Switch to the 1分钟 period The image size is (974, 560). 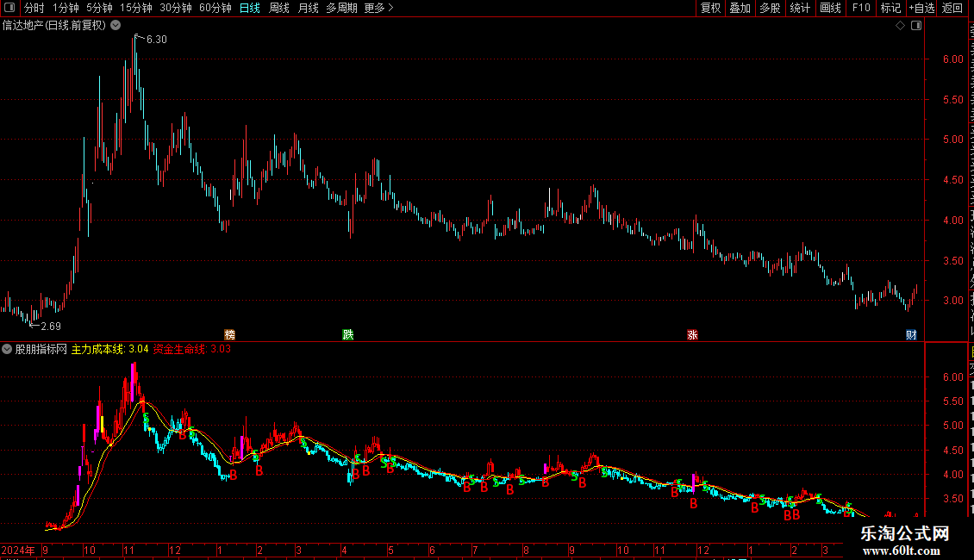66,8
